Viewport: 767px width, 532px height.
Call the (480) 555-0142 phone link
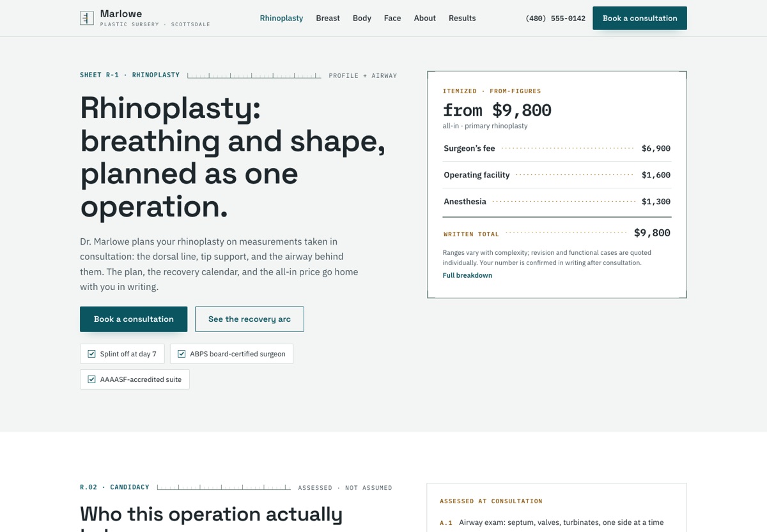coord(555,18)
